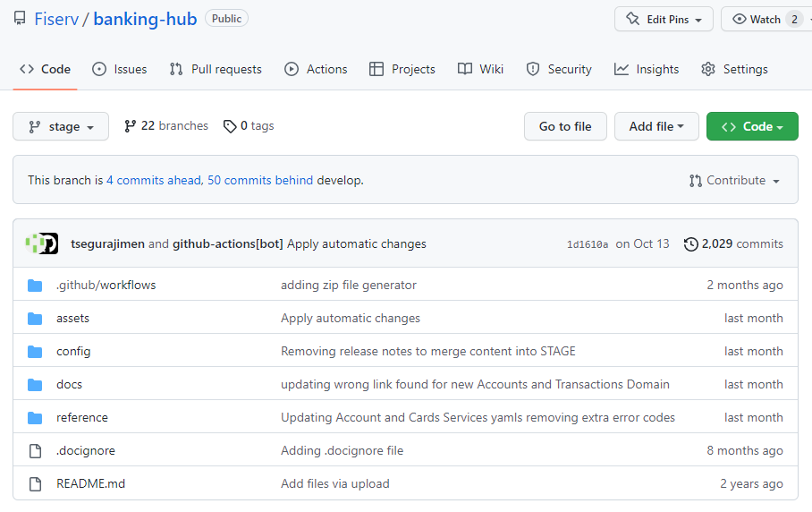Open the .github/workflows folder
Screen dimensions: 812x512
tap(106, 285)
